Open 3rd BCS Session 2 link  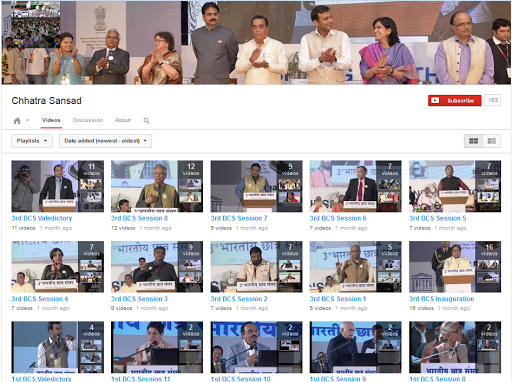pos(239,299)
